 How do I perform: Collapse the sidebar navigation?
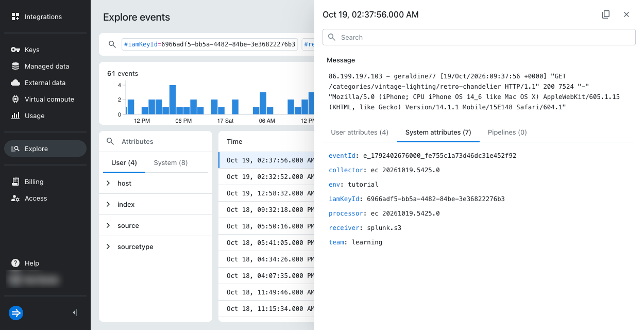point(75,312)
